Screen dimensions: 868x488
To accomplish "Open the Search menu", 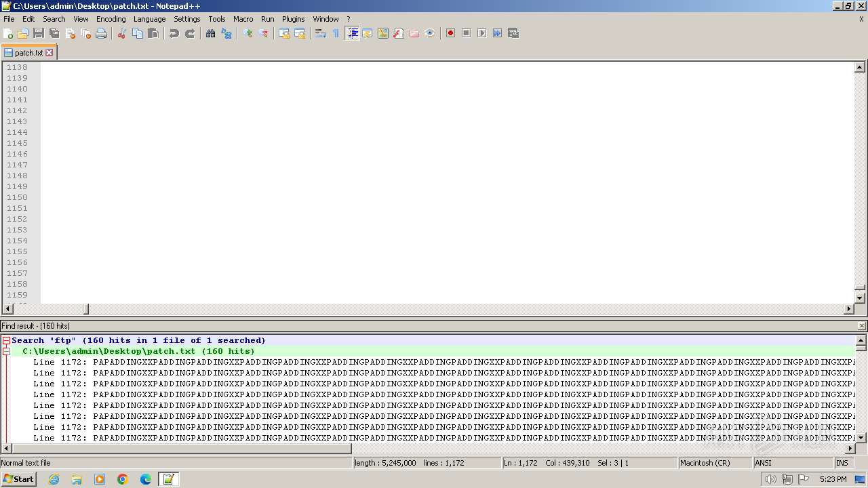I will coord(54,19).
